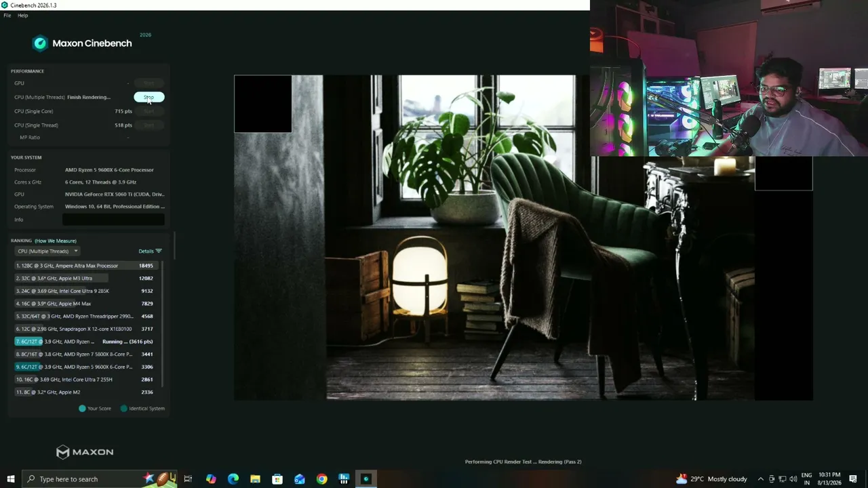This screenshot has width=868, height=488.
Task: Open the blue bar-chart app on the taskbar
Action: click(344, 479)
